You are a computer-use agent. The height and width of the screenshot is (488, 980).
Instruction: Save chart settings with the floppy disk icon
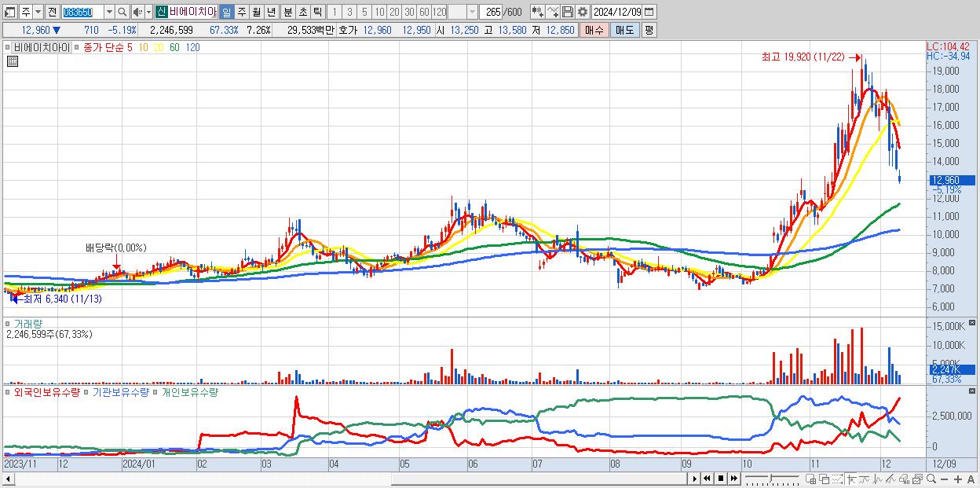tap(567, 12)
